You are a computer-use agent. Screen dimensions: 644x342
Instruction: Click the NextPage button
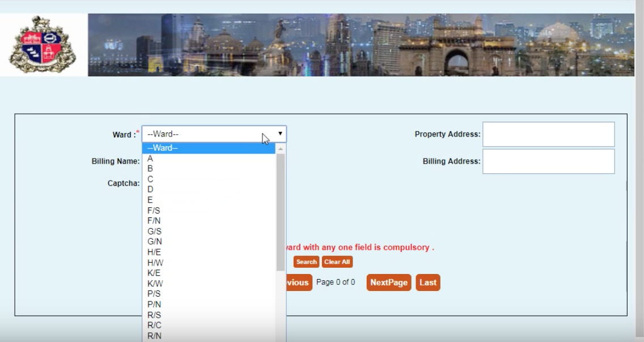click(390, 282)
